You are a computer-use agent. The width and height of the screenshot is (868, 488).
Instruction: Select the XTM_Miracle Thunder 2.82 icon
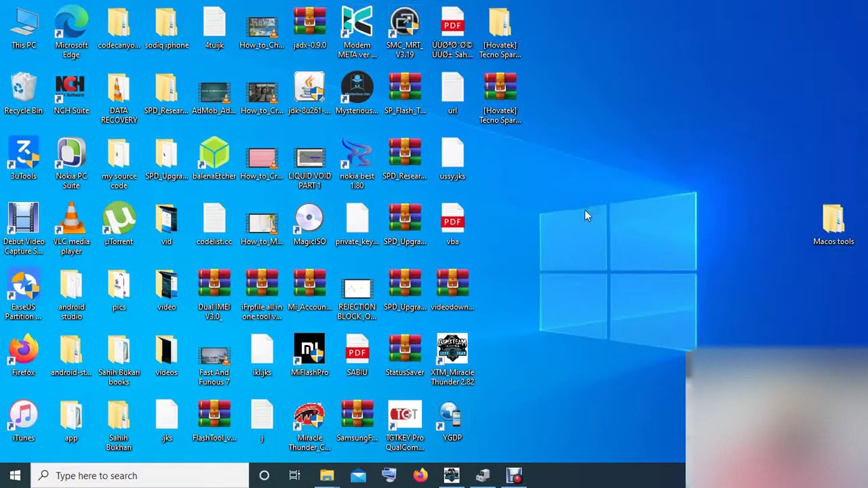point(452,359)
